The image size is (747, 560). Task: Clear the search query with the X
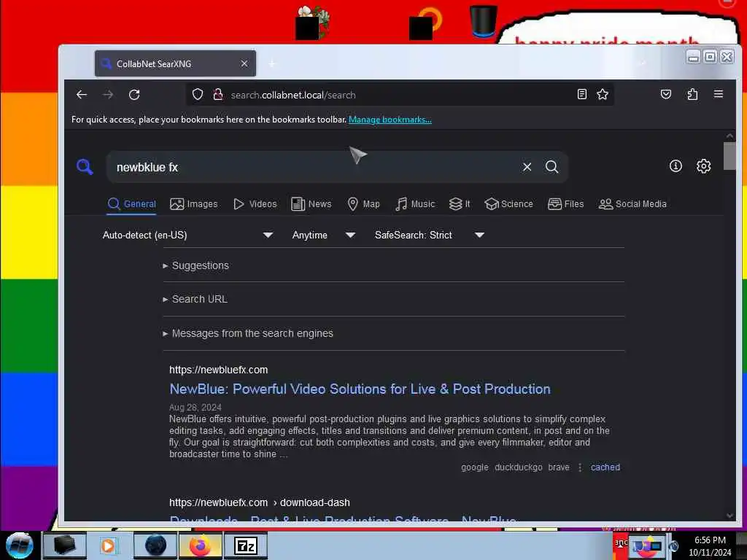[527, 167]
